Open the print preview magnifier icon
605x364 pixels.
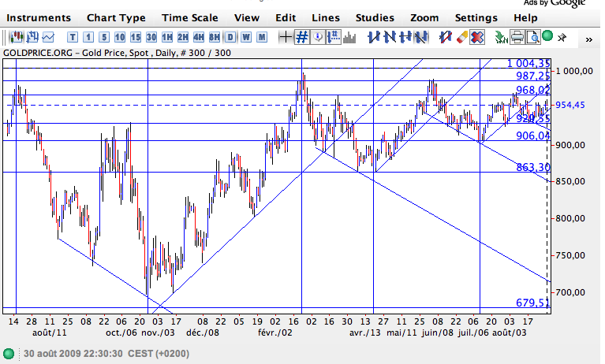533,36
